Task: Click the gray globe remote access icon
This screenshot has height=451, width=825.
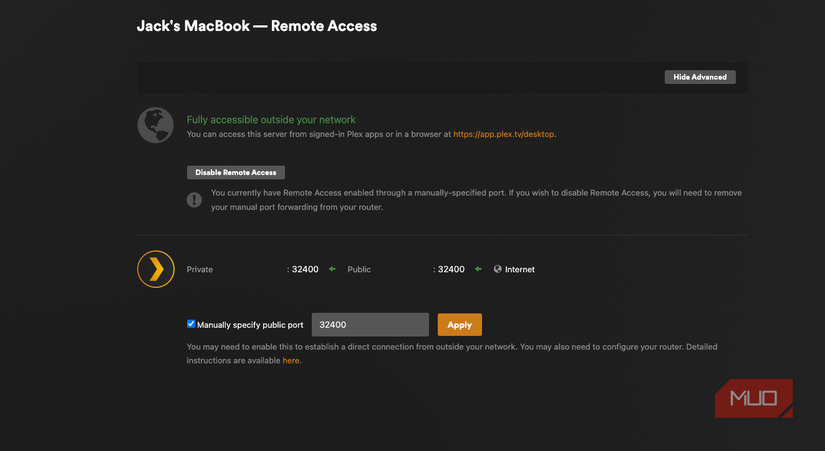Action: 155,125
